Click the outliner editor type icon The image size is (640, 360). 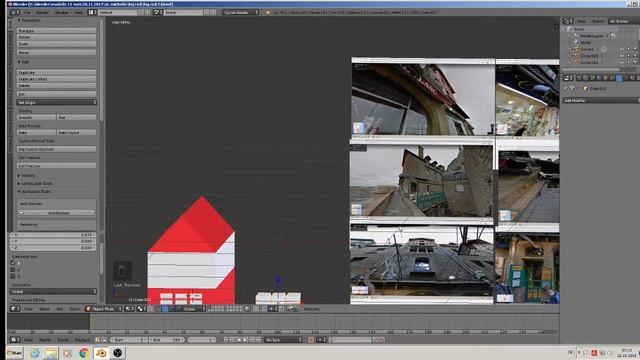pyautogui.click(x=568, y=21)
